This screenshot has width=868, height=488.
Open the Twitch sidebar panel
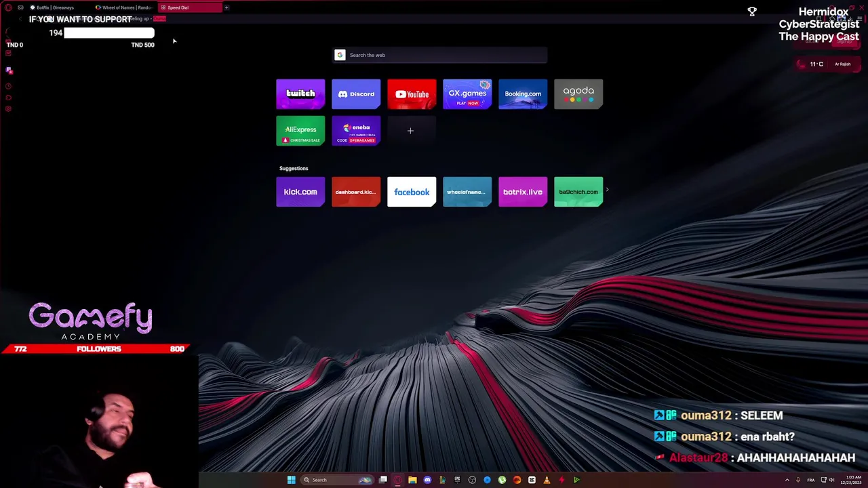point(9,70)
